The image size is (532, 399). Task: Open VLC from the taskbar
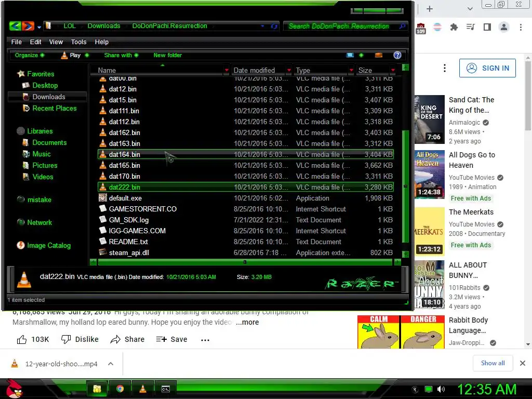143,389
